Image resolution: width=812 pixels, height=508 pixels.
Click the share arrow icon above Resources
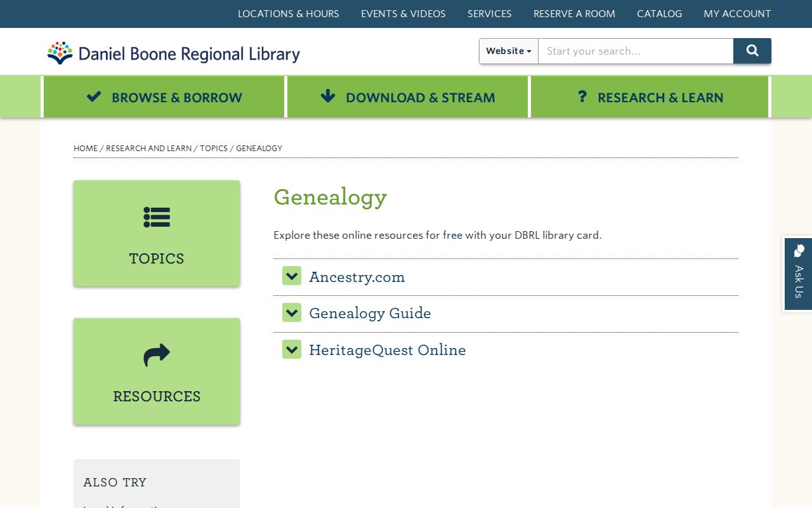coord(157,355)
